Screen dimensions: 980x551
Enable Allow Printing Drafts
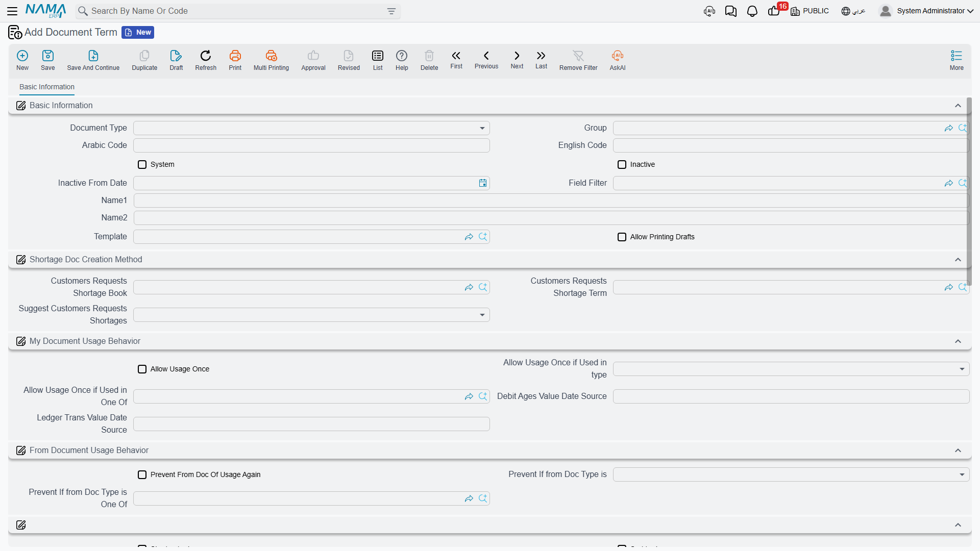(622, 237)
